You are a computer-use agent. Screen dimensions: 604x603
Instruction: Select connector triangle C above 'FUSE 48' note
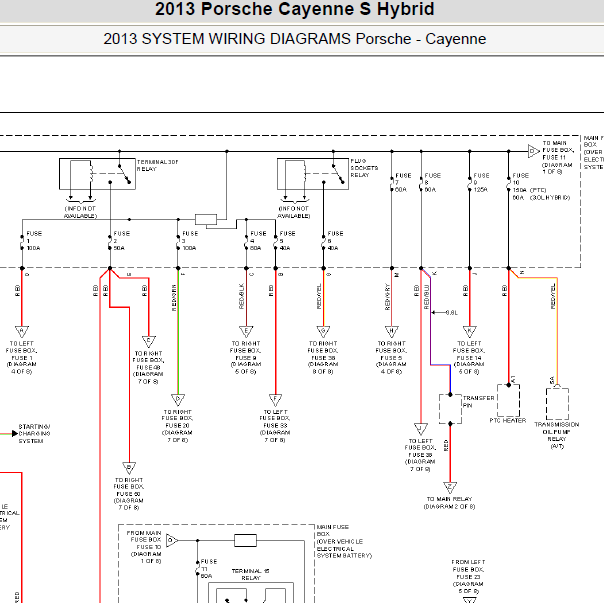click(149, 341)
